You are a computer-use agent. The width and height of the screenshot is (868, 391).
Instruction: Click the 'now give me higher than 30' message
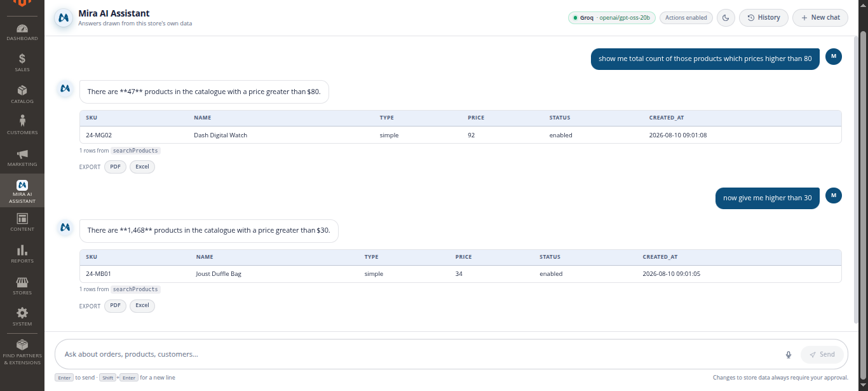(x=768, y=198)
